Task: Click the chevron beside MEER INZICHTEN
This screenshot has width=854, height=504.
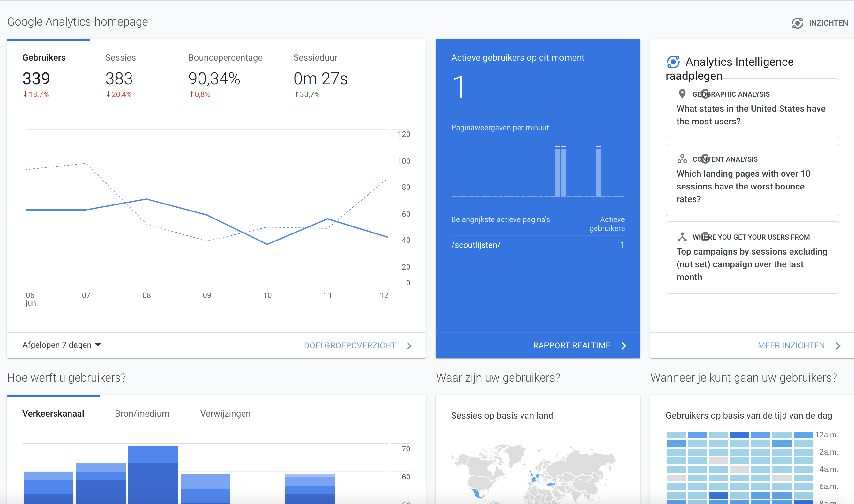Action: pyautogui.click(x=838, y=346)
